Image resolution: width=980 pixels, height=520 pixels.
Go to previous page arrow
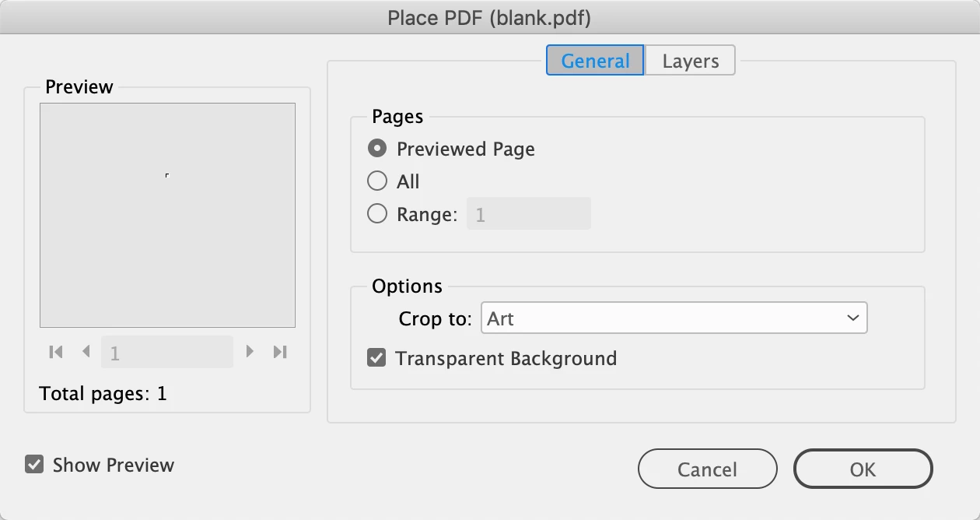[x=86, y=352]
